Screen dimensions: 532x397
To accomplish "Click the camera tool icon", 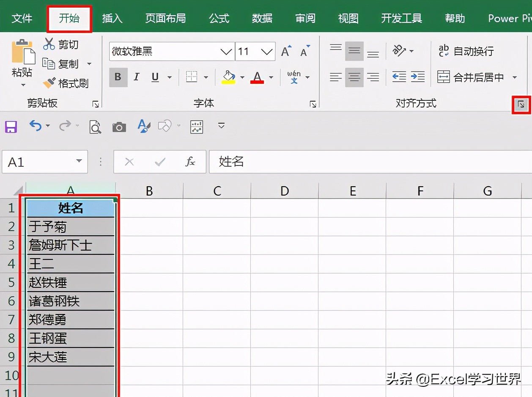I will click(x=119, y=127).
